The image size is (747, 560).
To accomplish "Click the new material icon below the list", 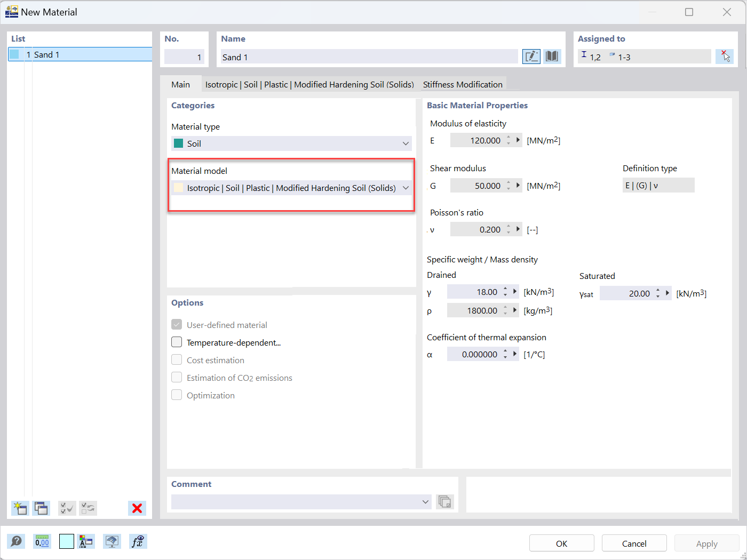I will pos(20,508).
